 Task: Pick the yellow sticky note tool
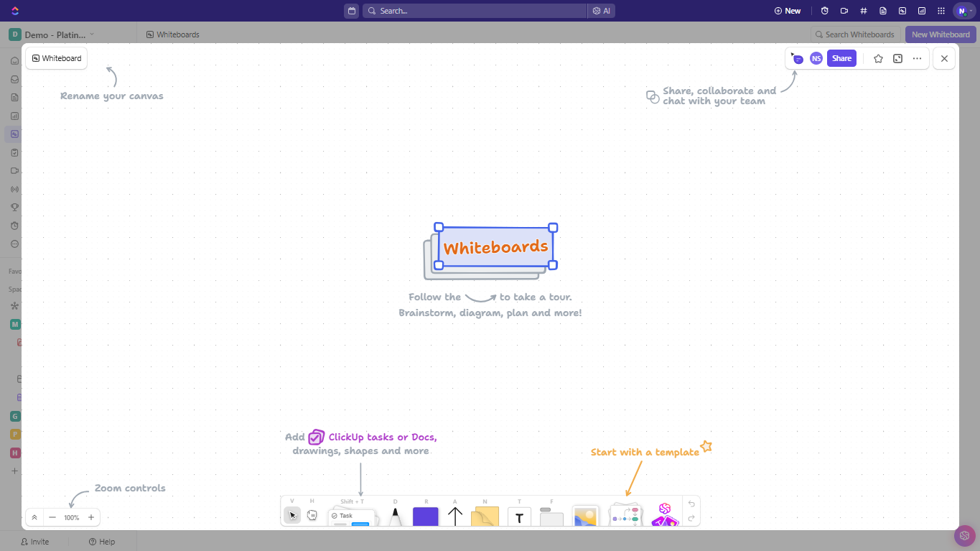485,517
